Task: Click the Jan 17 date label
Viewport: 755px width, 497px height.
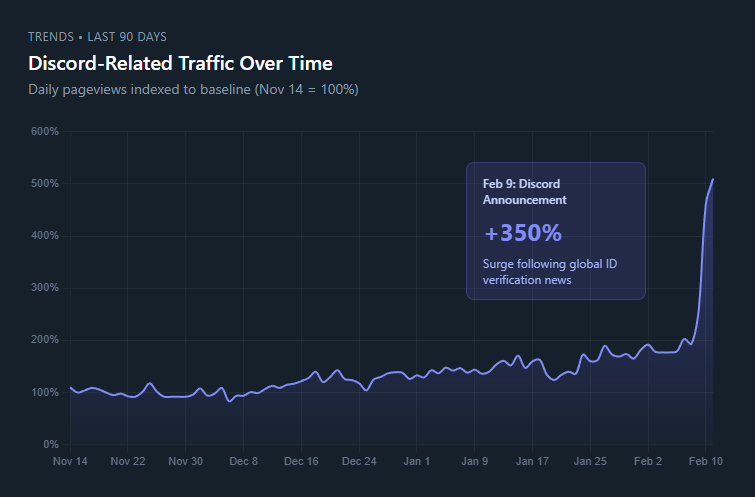Action: [532, 462]
